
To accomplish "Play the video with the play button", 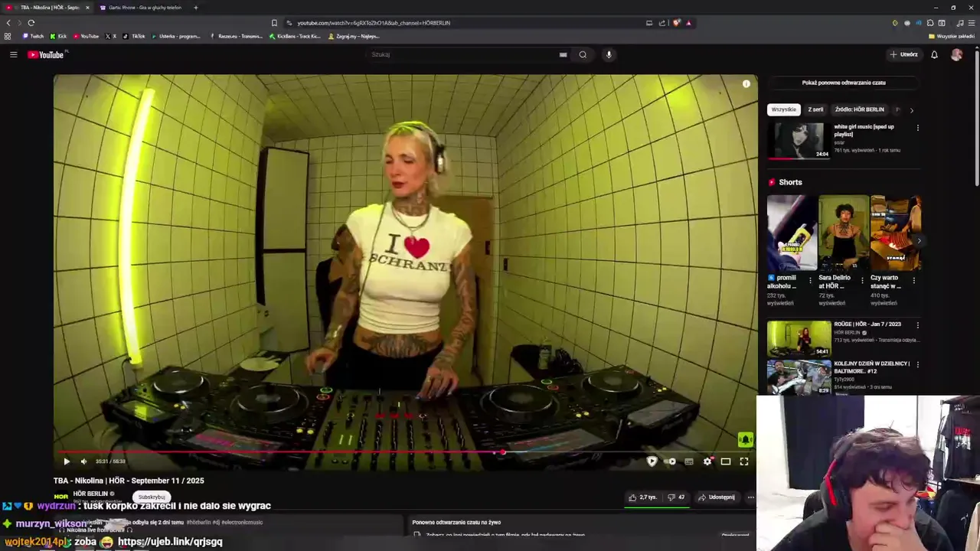I will pyautogui.click(x=67, y=461).
